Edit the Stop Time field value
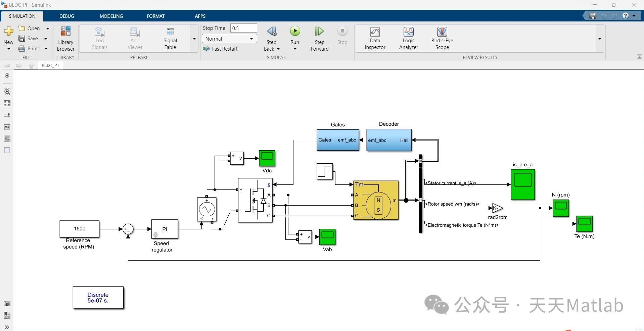644x331 pixels. click(x=243, y=28)
